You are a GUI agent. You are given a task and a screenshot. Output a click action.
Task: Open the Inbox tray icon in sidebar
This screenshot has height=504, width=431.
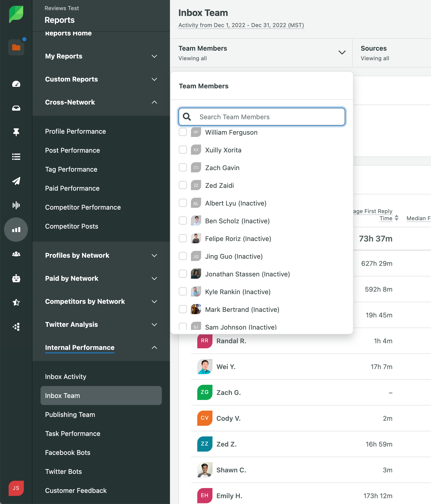(x=16, y=108)
